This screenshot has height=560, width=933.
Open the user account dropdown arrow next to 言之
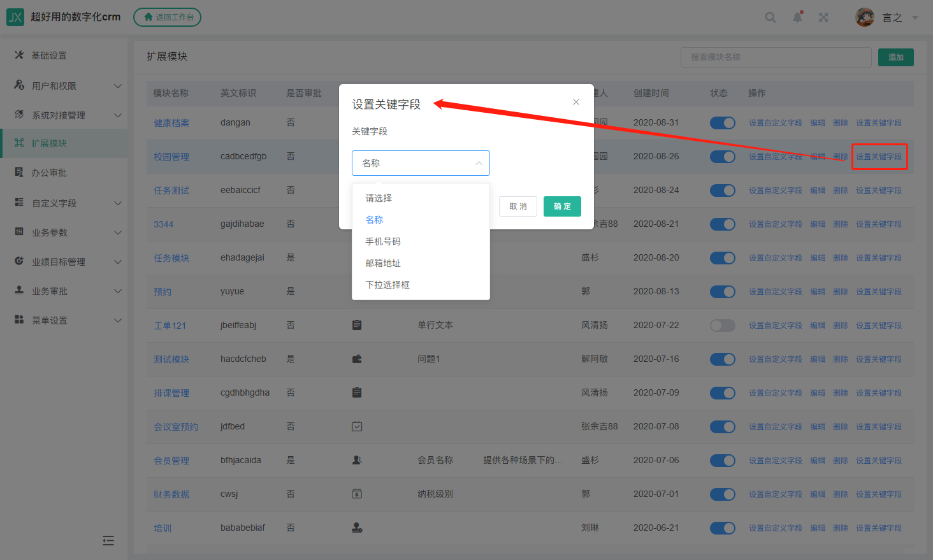(915, 18)
